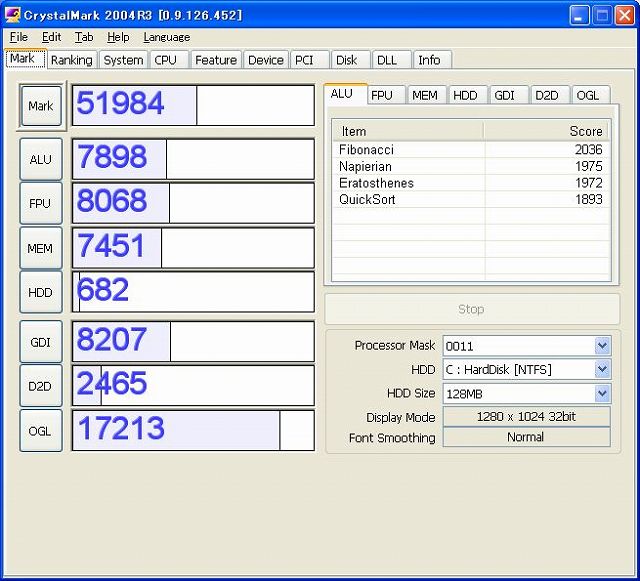This screenshot has height=581, width=640.
Task: Open the File menu
Action: pos(19,37)
